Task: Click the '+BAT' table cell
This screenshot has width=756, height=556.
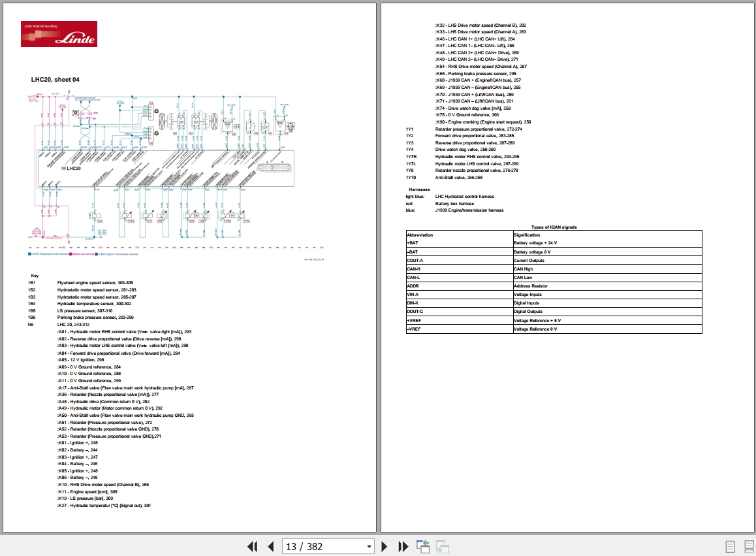Action: pyautogui.click(x=460, y=243)
